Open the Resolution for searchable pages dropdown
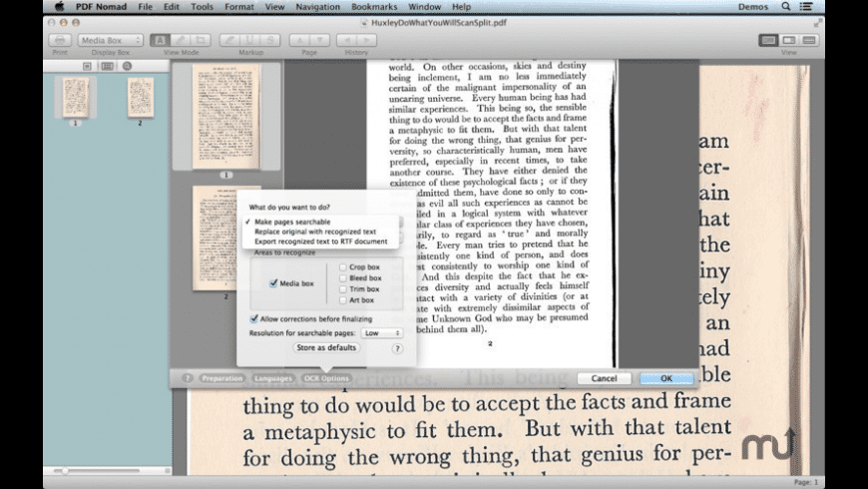The image size is (868, 489). point(382,332)
